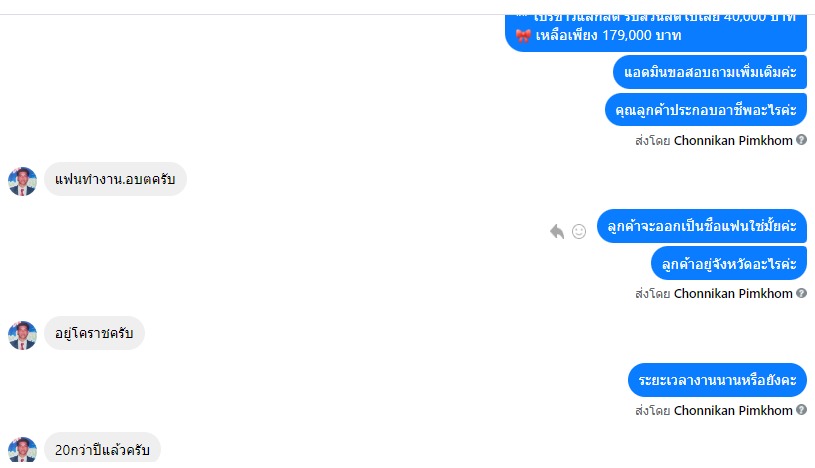Select the customer's reply 20กว่าปีแล้วครับ

click(x=102, y=448)
